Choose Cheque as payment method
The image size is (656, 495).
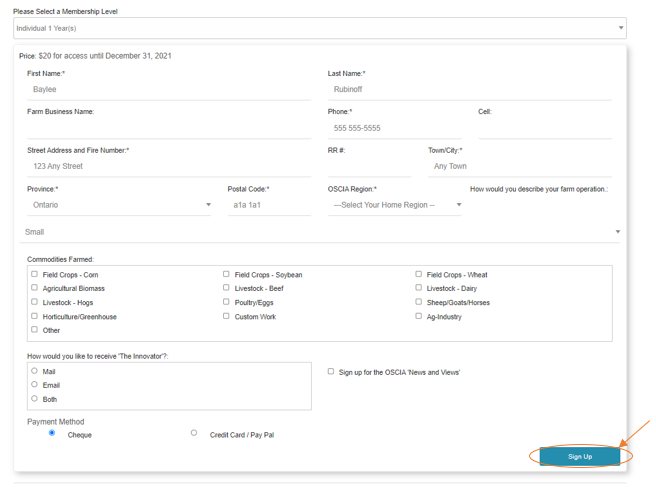[52, 434]
